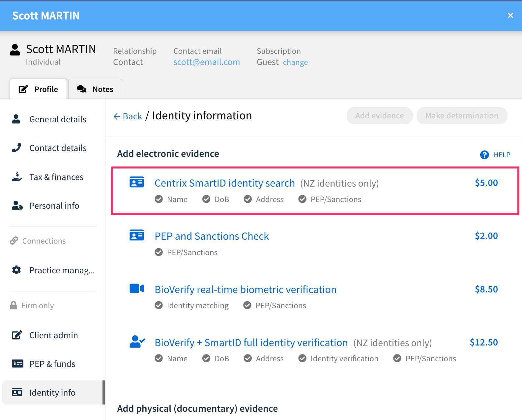Click the HELP question mark icon
The height and width of the screenshot is (420, 522).
tap(484, 155)
